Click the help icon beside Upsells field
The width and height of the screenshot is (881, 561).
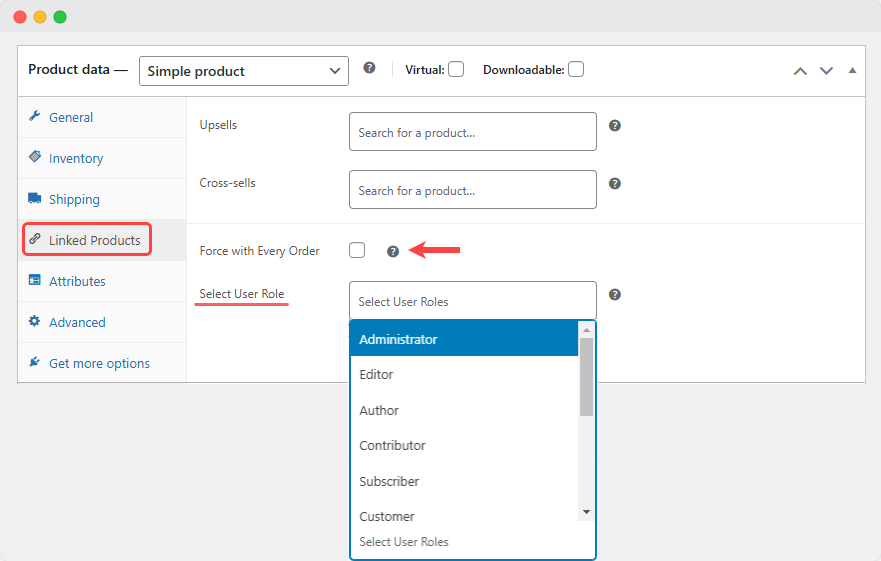(615, 126)
